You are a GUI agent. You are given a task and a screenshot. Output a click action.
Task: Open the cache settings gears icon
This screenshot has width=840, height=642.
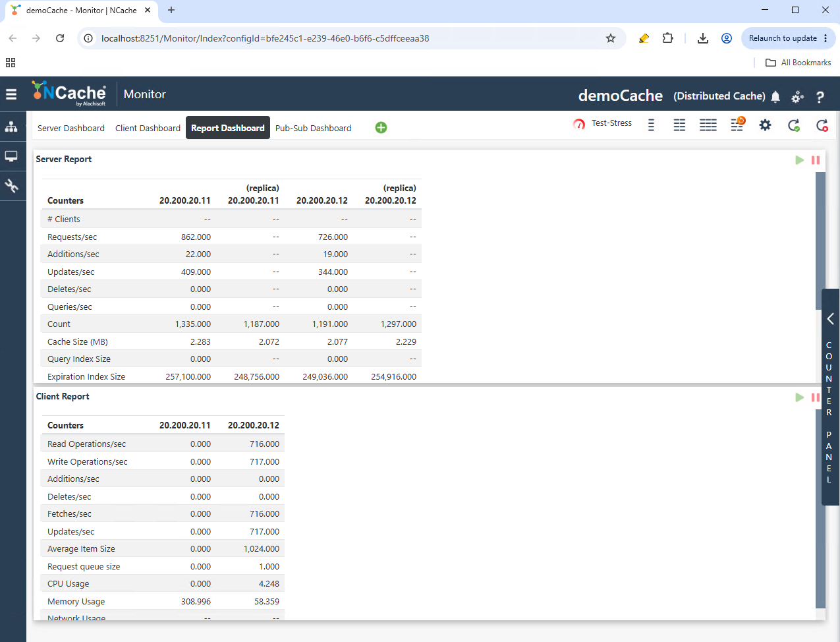[x=798, y=97]
